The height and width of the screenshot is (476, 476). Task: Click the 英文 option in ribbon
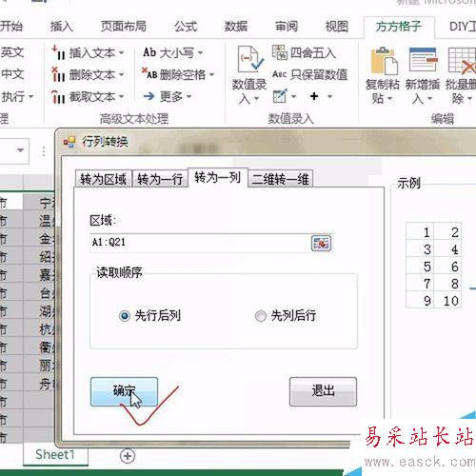[x=12, y=52]
